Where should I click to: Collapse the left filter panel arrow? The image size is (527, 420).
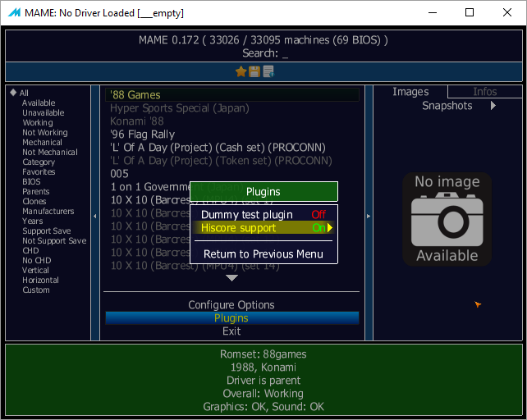95,216
